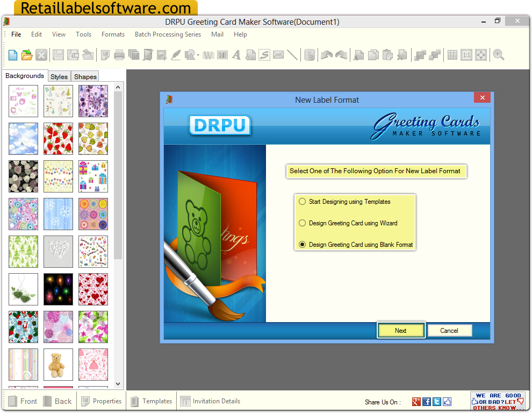Click the database cylinder toolbar icon
532x413 pixels.
tap(310, 55)
